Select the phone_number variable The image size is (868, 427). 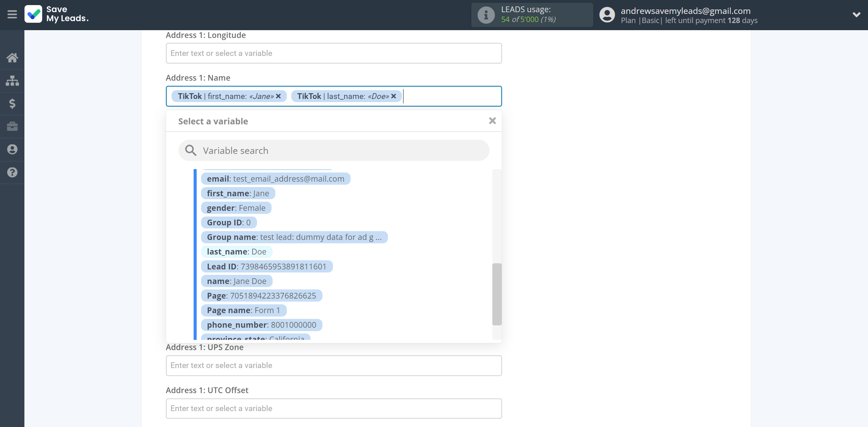coord(261,325)
